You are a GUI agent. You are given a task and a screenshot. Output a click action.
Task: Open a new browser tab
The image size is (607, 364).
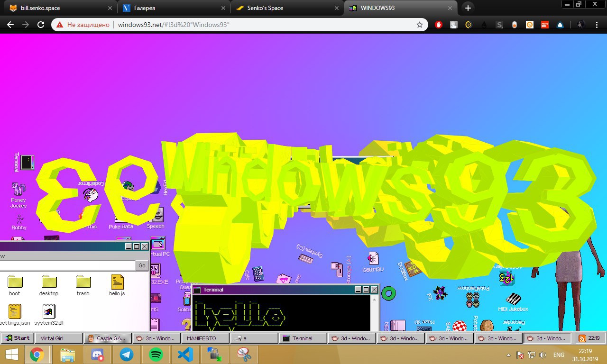click(x=468, y=8)
